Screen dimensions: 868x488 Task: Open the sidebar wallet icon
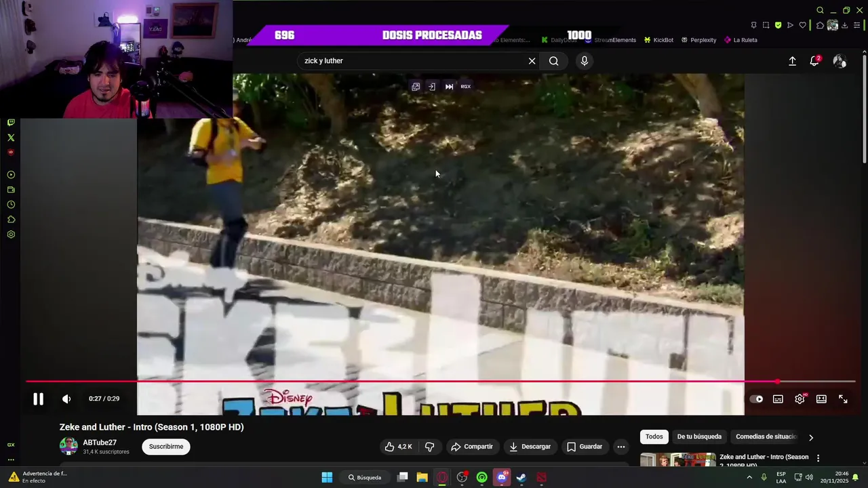tap(11, 190)
